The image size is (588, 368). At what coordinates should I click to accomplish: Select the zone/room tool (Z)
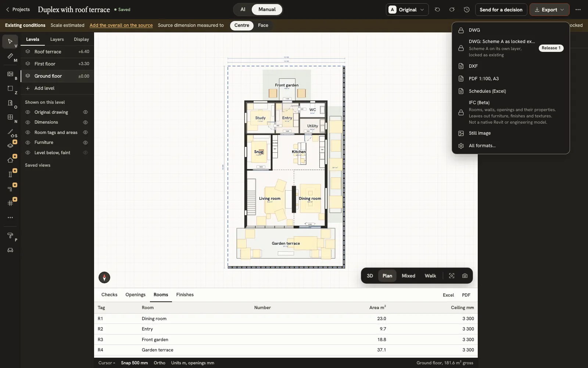click(10, 89)
